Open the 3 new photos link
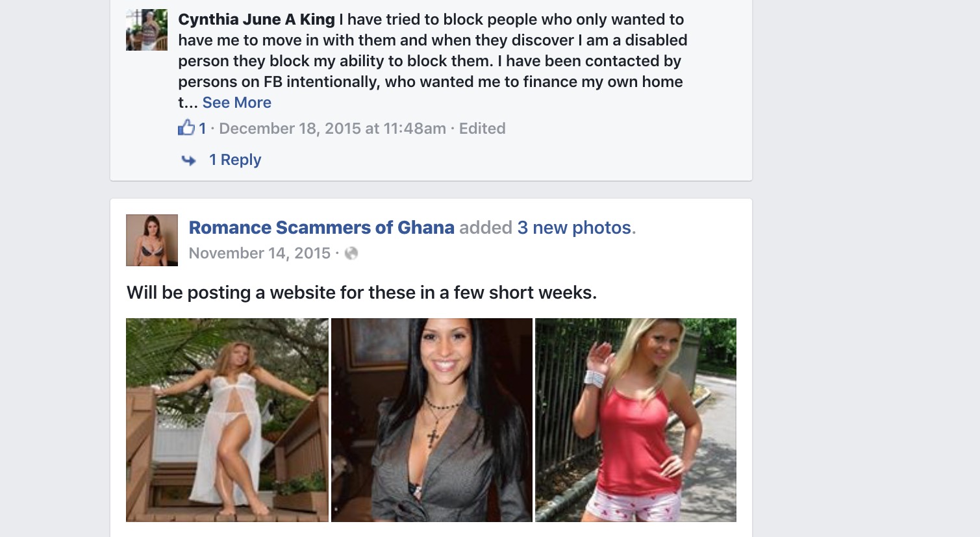 point(574,227)
